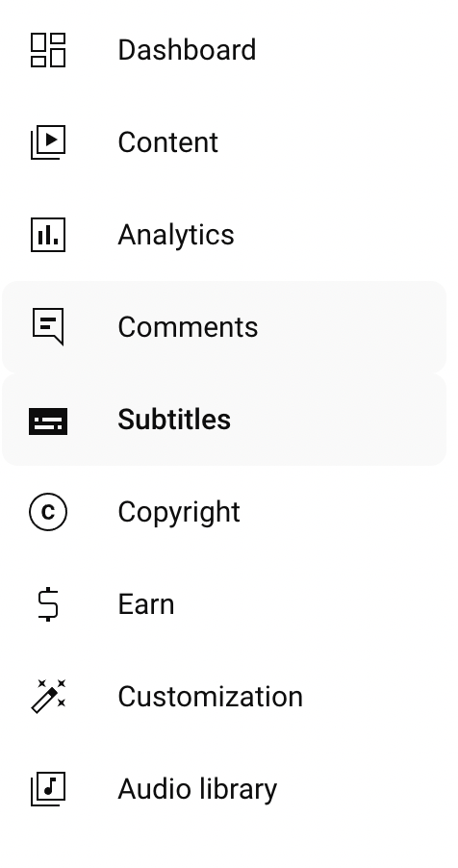This screenshot has width=458, height=868.
Task: Open the Copyright text entry
Action: click(x=178, y=512)
